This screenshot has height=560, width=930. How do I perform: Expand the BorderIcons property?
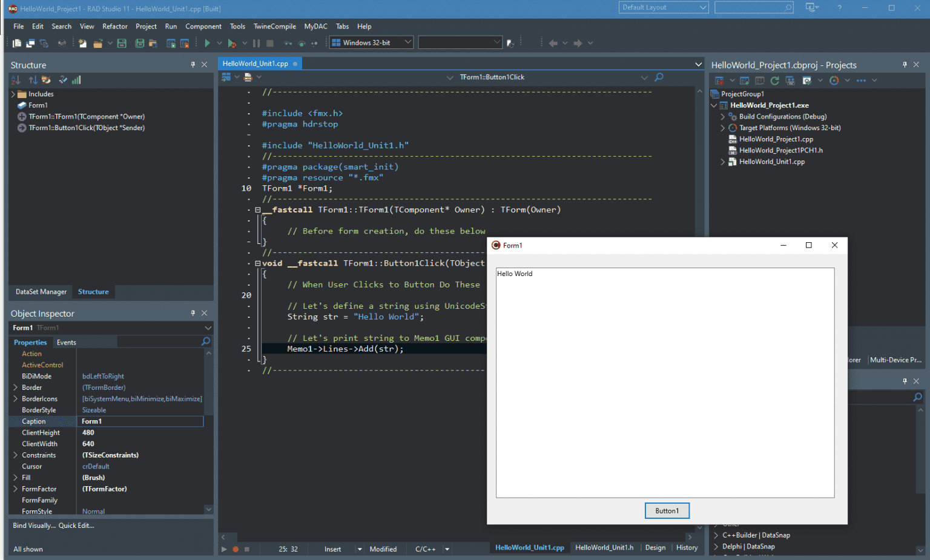pos(15,398)
